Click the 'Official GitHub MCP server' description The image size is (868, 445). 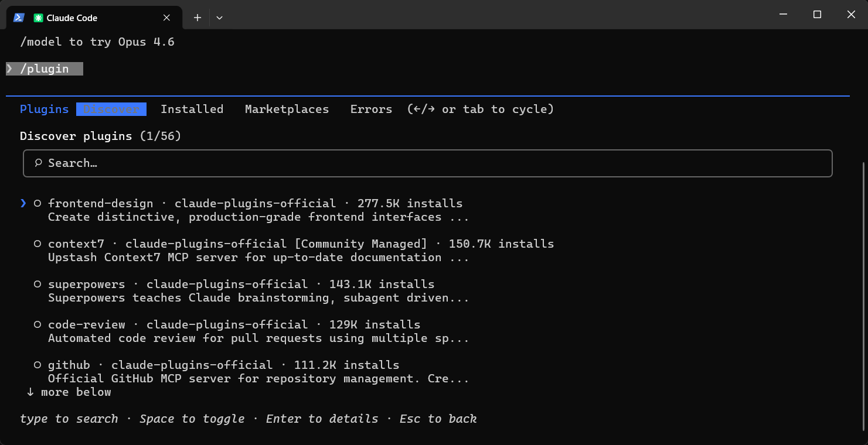[x=259, y=379]
